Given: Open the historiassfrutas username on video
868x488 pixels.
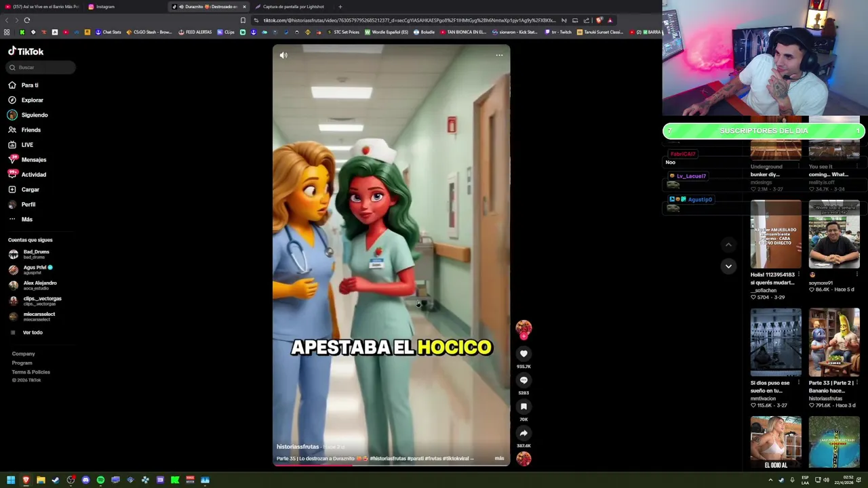Looking at the screenshot, I should coord(298,447).
